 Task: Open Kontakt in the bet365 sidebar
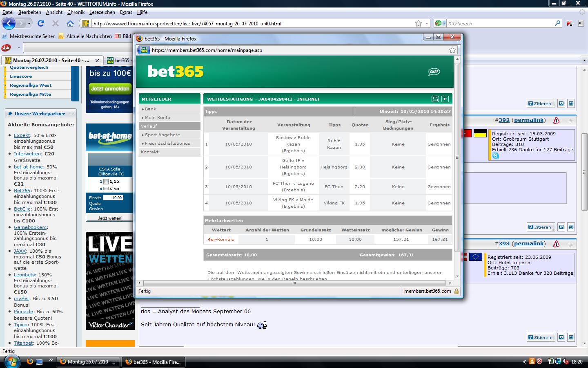click(150, 152)
